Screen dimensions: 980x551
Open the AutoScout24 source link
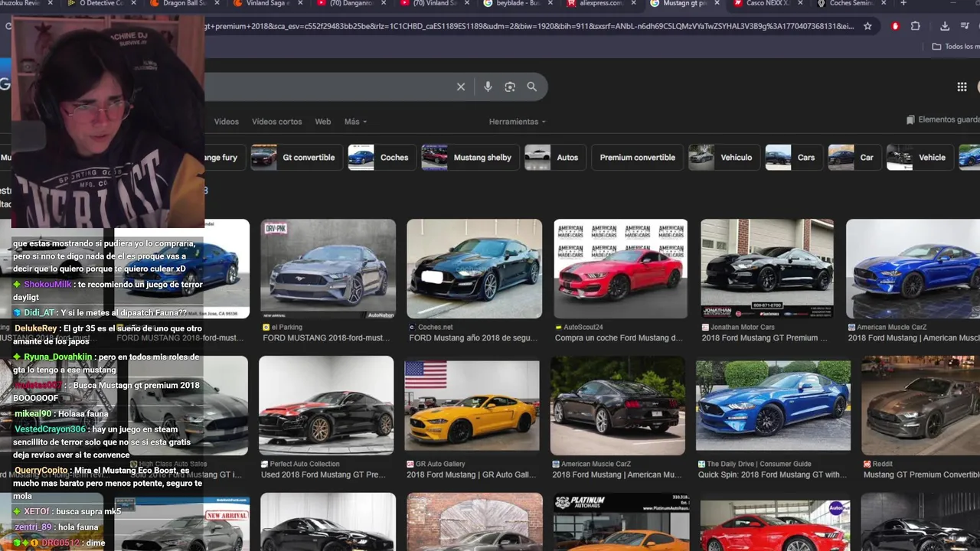click(579, 327)
